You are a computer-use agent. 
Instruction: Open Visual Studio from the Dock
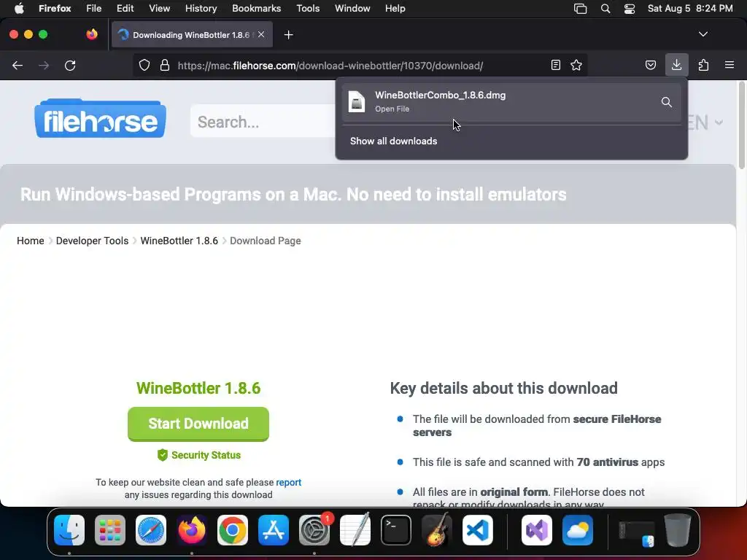point(537,529)
